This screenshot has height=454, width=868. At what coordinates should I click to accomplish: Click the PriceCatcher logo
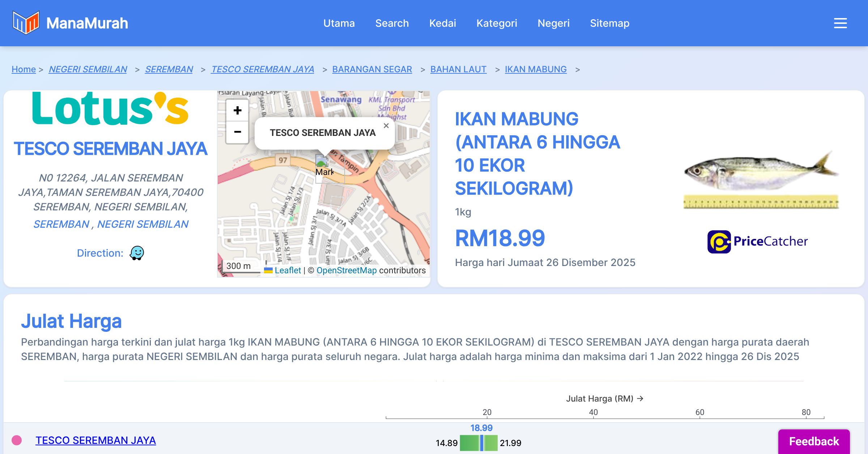(x=757, y=241)
